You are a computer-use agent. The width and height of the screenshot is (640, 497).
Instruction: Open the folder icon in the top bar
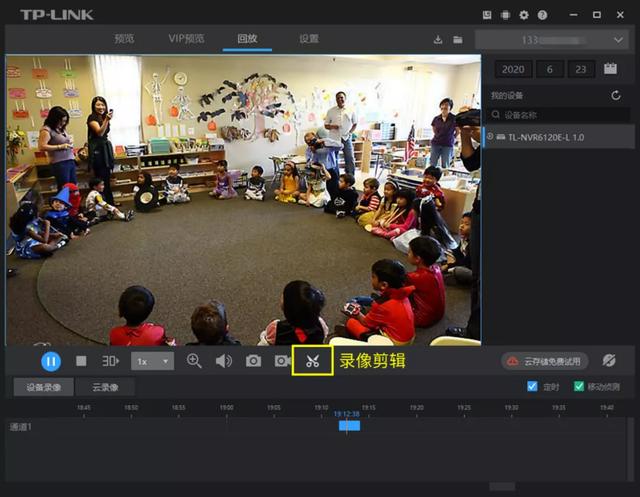coord(458,40)
